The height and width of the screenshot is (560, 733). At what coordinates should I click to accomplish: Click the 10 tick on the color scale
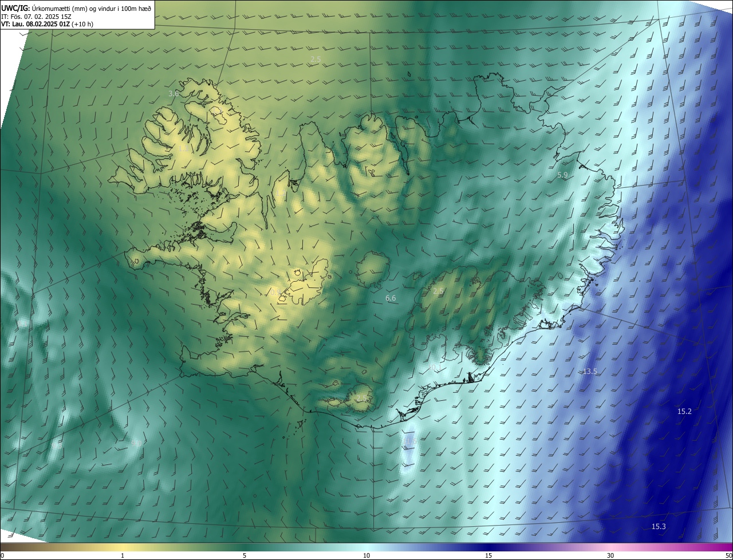click(x=366, y=555)
